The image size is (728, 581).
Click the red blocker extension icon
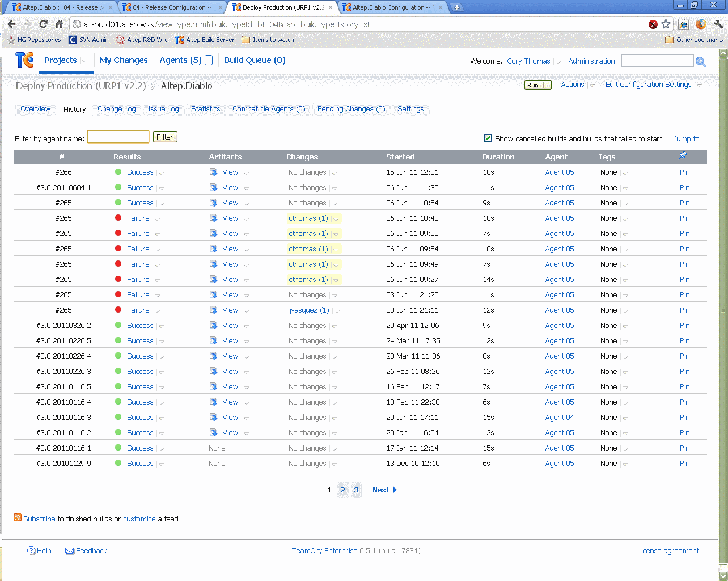(x=653, y=24)
